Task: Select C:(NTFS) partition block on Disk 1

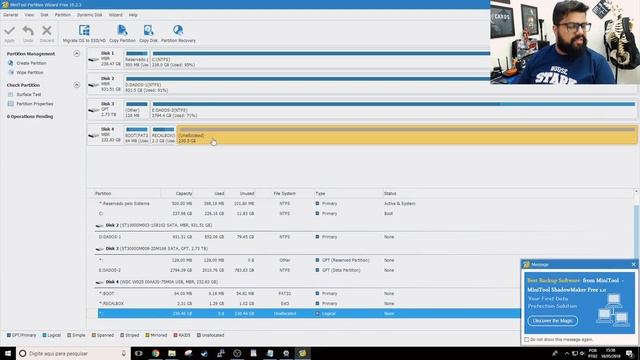Action: (x=320, y=59)
